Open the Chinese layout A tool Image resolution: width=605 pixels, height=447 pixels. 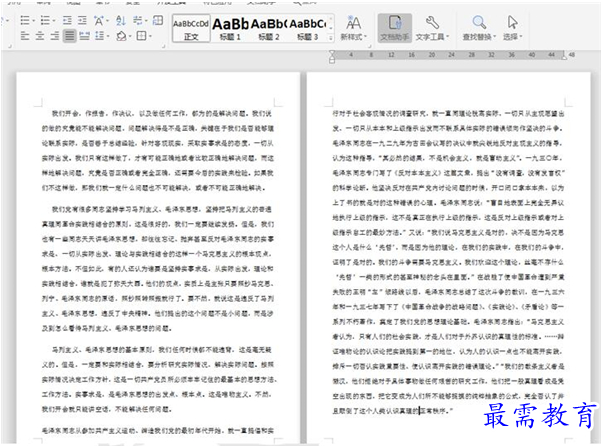(x=98, y=20)
